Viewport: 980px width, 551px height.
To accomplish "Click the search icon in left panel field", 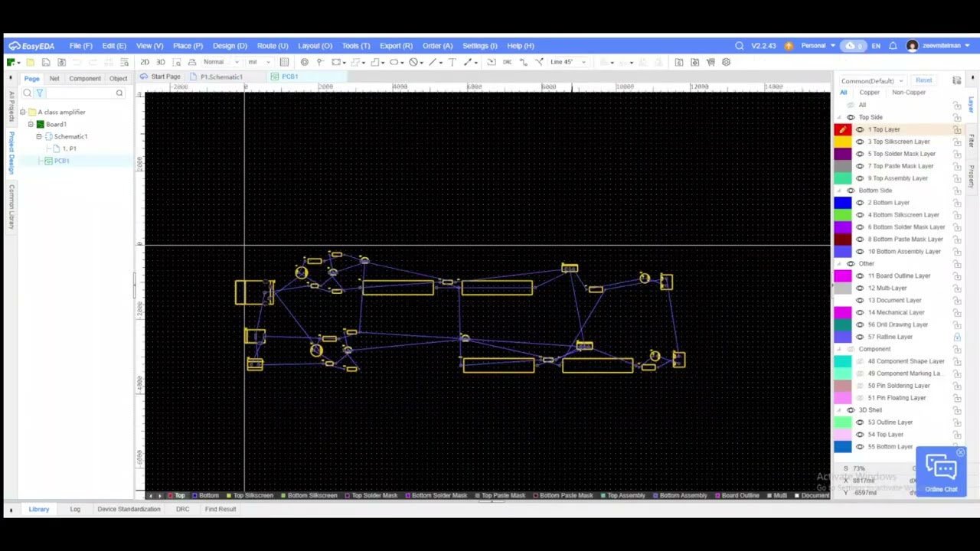I will point(119,93).
